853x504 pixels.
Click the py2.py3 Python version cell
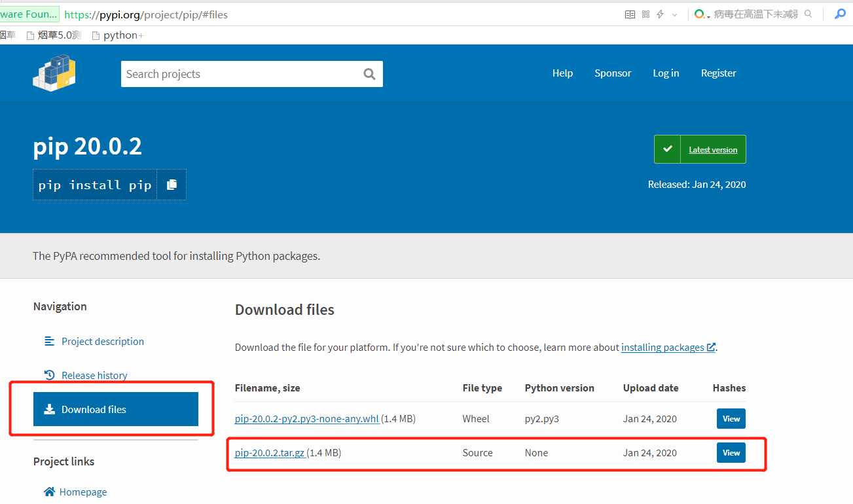coord(542,418)
